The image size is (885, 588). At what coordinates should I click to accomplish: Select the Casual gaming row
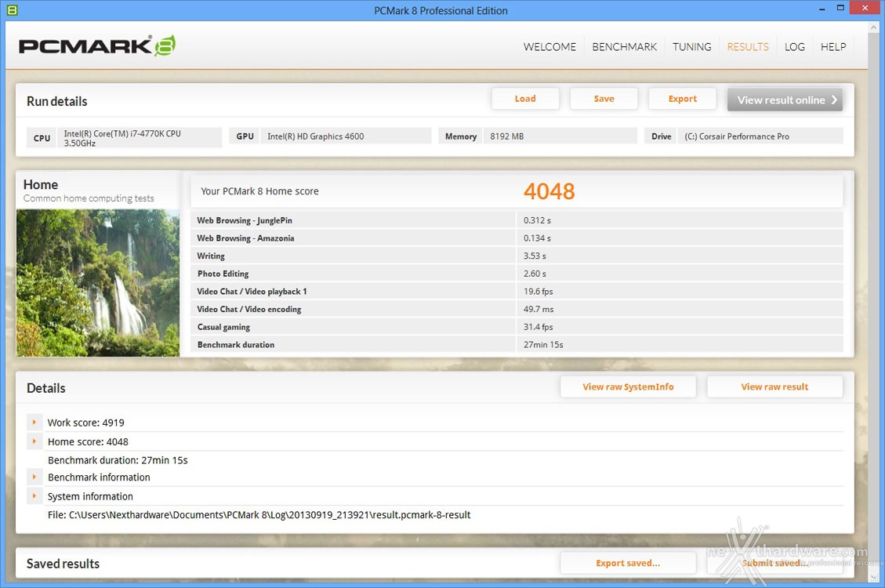(517, 327)
